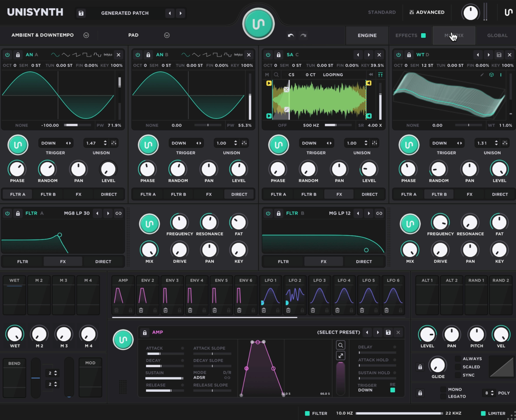The width and height of the screenshot is (516, 420).
Task: Adjust the poly voice count stepper
Action: tap(492, 393)
